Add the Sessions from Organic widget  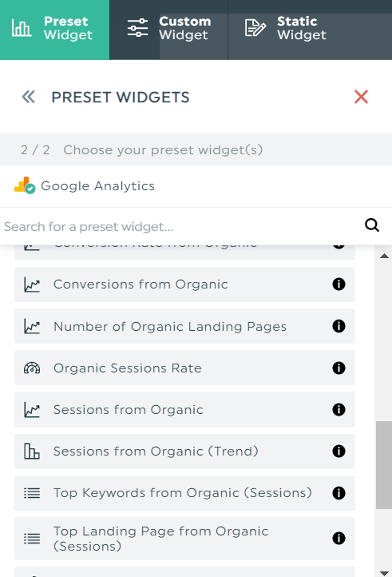click(x=184, y=409)
